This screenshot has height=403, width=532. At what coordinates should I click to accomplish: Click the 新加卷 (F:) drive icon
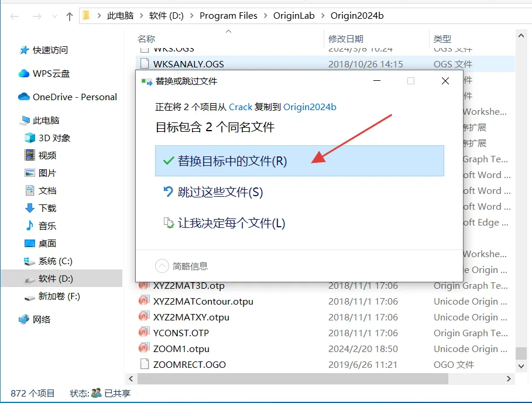(x=29, y=298)
